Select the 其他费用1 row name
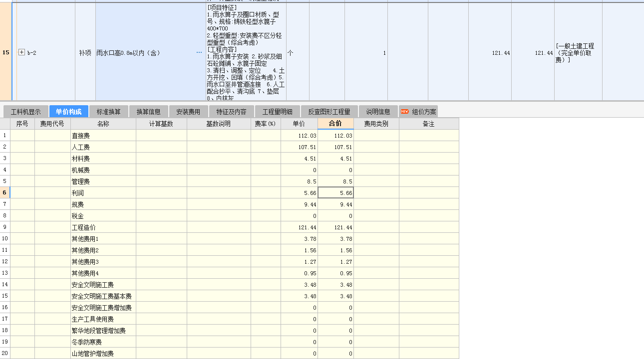 [85, 239]
